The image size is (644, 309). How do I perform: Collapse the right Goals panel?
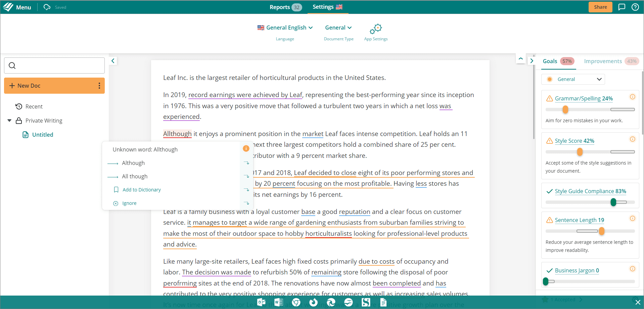coord(532,61)
